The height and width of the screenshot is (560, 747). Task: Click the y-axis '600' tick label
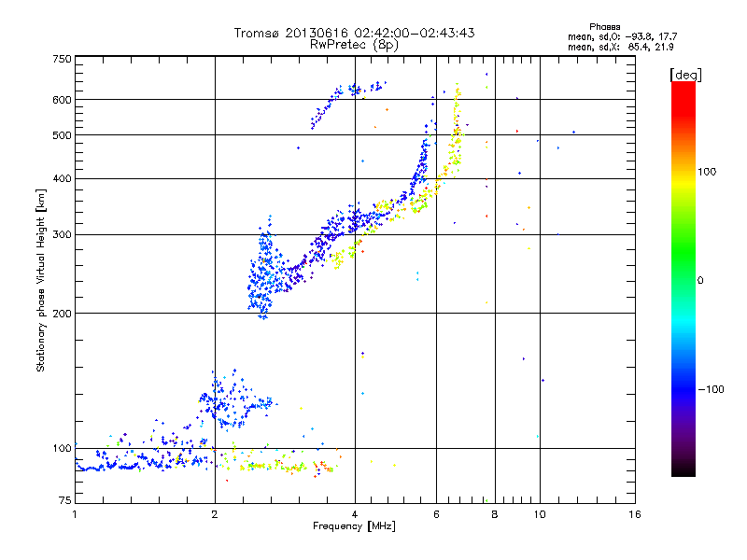[x=62, y=100]
